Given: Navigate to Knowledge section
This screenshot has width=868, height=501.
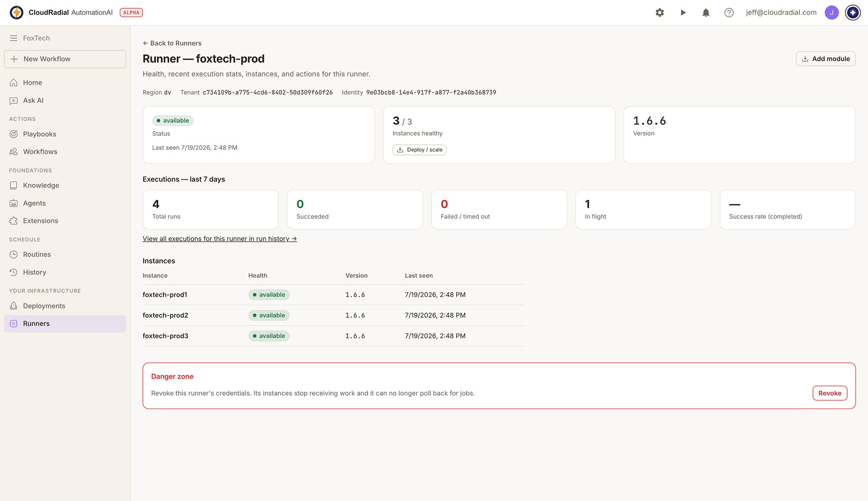Looking at the screenshot, I should click(65, 185).
